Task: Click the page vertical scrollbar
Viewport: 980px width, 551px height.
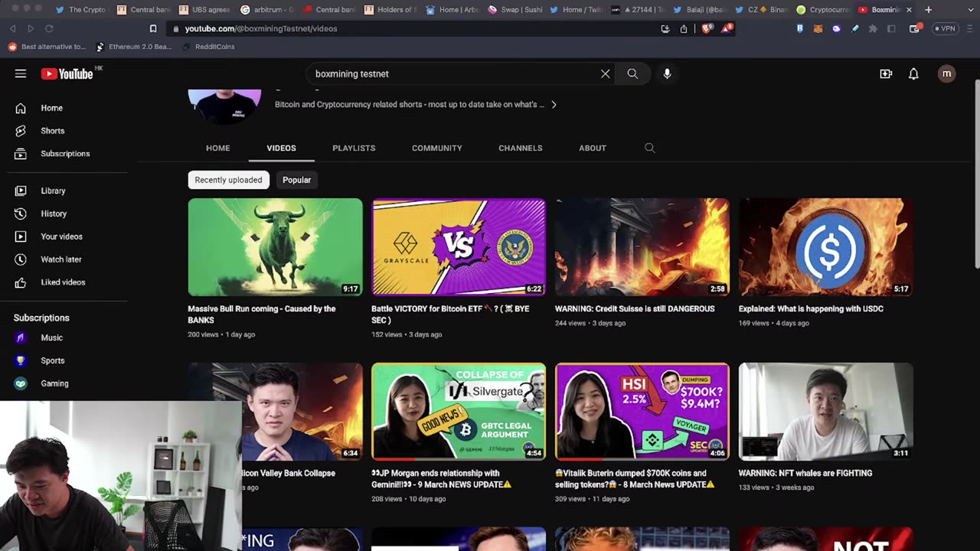Action: click(x=976, y=174)
